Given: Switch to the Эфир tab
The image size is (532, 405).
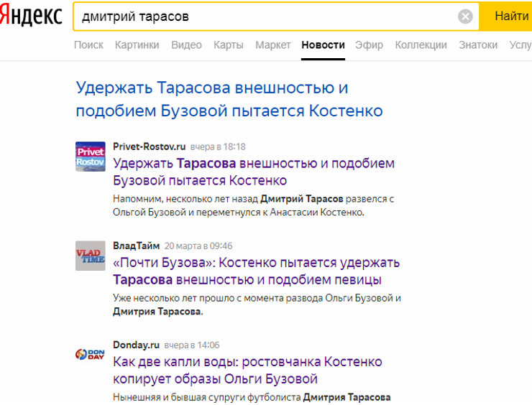Looking at the screenshot, I should tap(369, 45).
